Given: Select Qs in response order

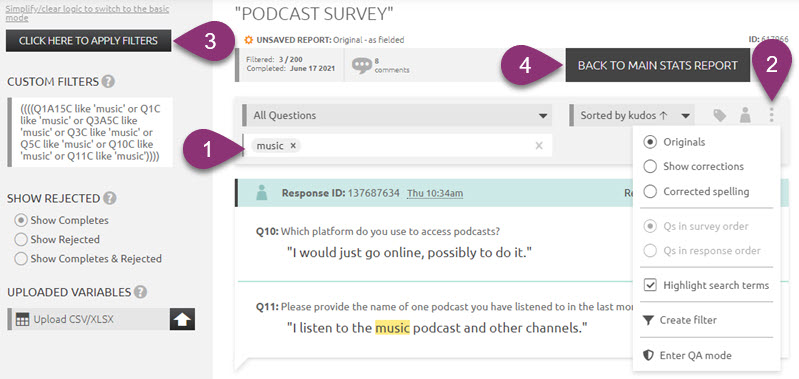Looking at the screenshot, I should (x=650, y=251).
